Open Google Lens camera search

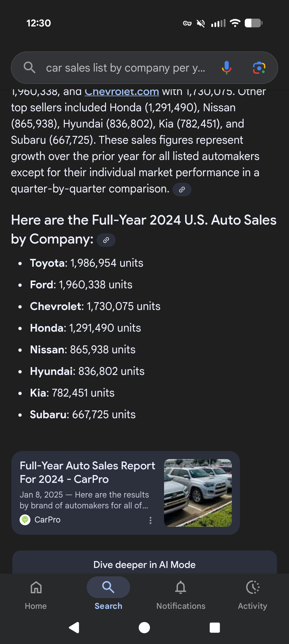pos(259,68)
